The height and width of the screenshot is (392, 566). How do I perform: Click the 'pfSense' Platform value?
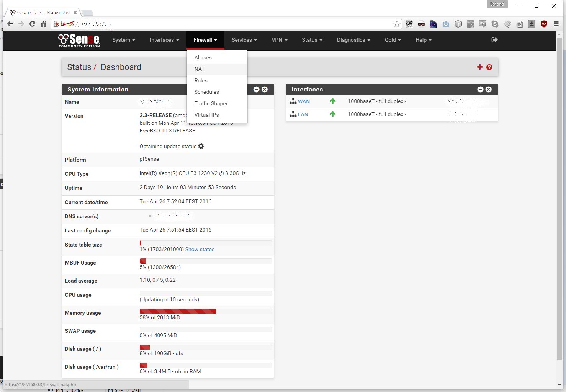149,159
